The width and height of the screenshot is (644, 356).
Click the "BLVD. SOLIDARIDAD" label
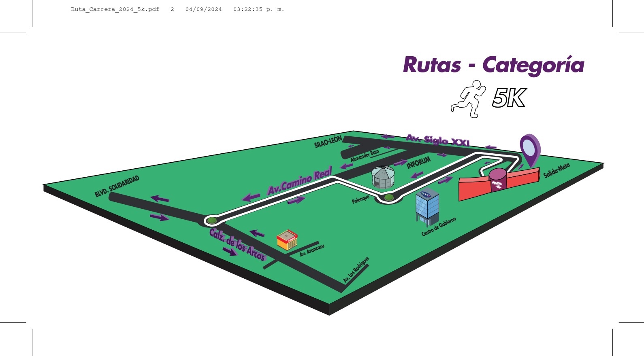click(117, 186)
